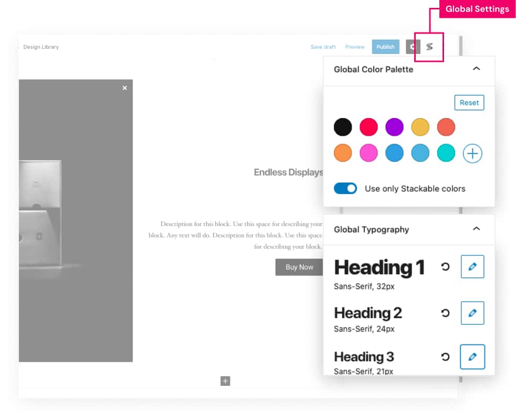Reset the global color palette
This screenshot has height=420, width=516.
pyautogui.click(x=469, y=103)
